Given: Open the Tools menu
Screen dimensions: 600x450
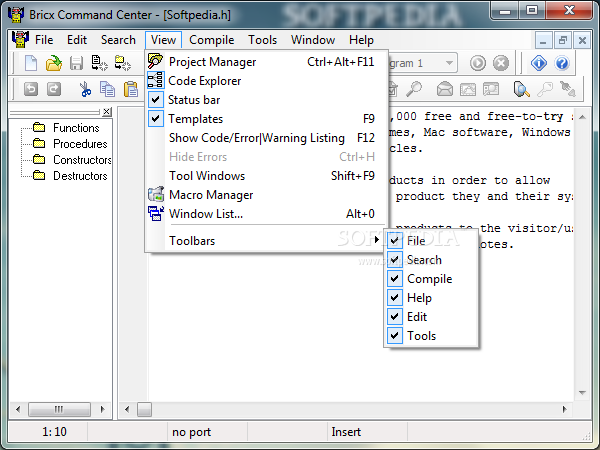Looking at the screenshot, I should 262,40.
